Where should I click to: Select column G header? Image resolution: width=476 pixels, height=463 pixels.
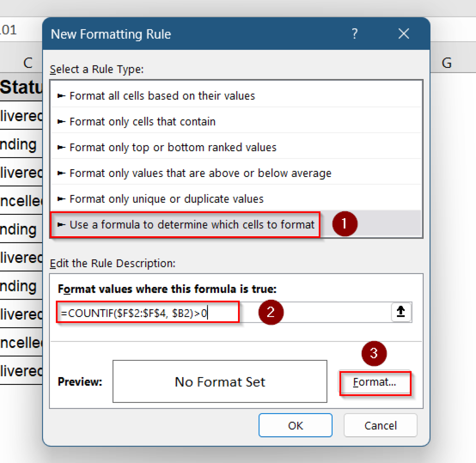(447, 62)
